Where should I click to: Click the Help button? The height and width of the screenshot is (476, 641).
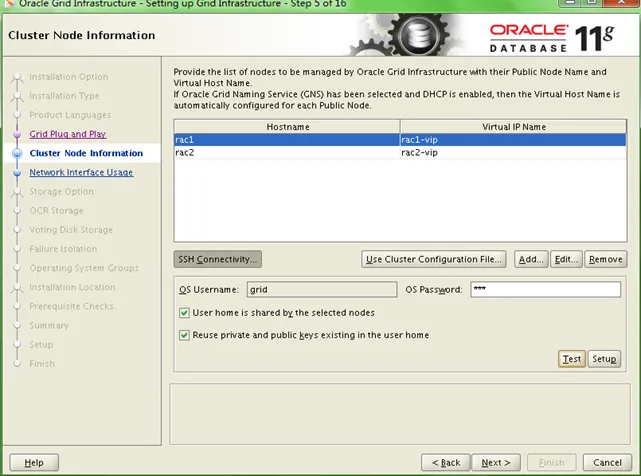34,463
